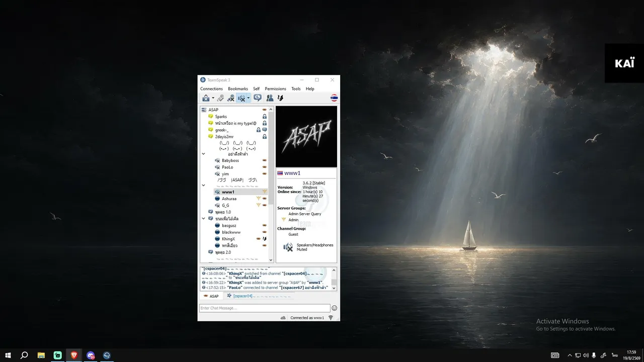Viewport: 644px width, 362px height.
Task: Select user KhingX in the channel tree
Action: 228,239
